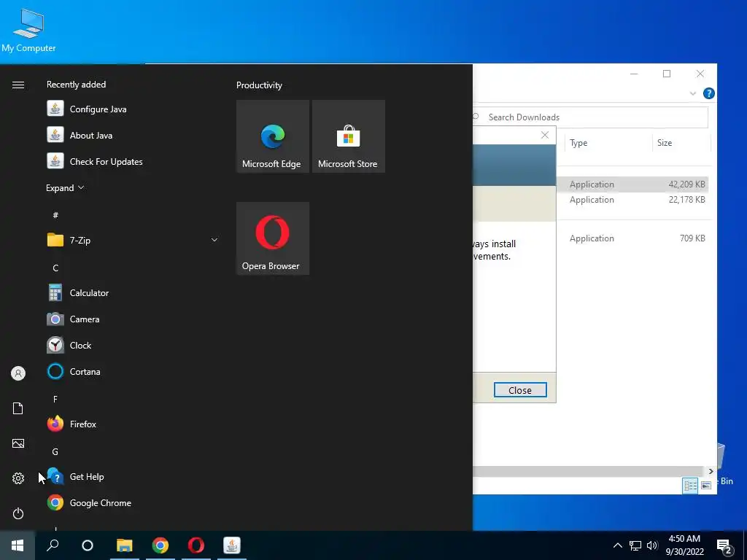Open Firefox from the Start menu
The image size is (747, 560).
tap(133, 424)
